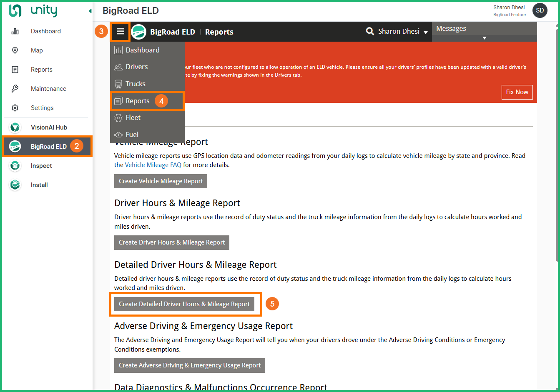Open the hamburger menu icon

pyautogui.click(x=120, y=32)
